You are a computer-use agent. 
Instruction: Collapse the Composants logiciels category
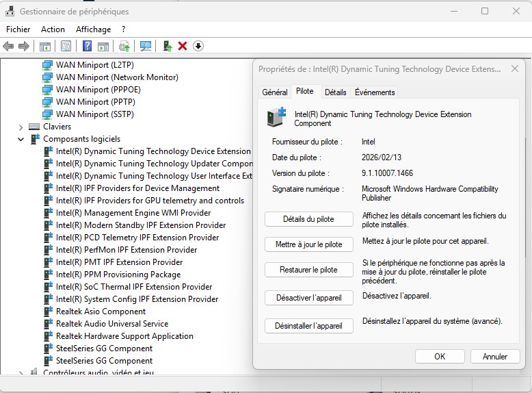pos(21,139)
